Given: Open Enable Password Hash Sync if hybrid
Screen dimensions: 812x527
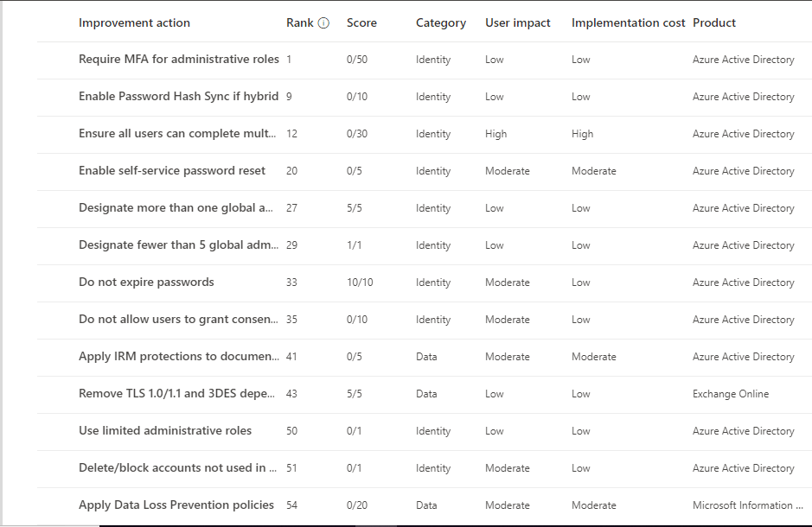Looking at the screenshot, I should [179, 97].
